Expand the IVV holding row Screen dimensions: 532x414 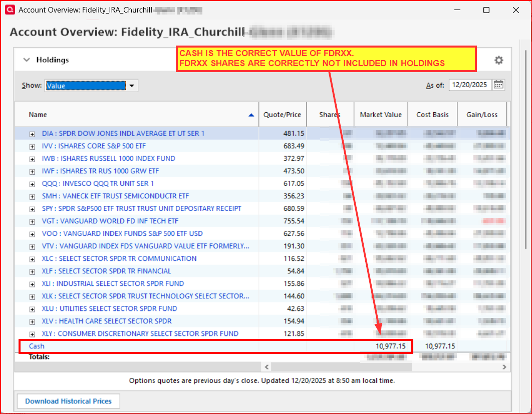[x=32, y=147]
